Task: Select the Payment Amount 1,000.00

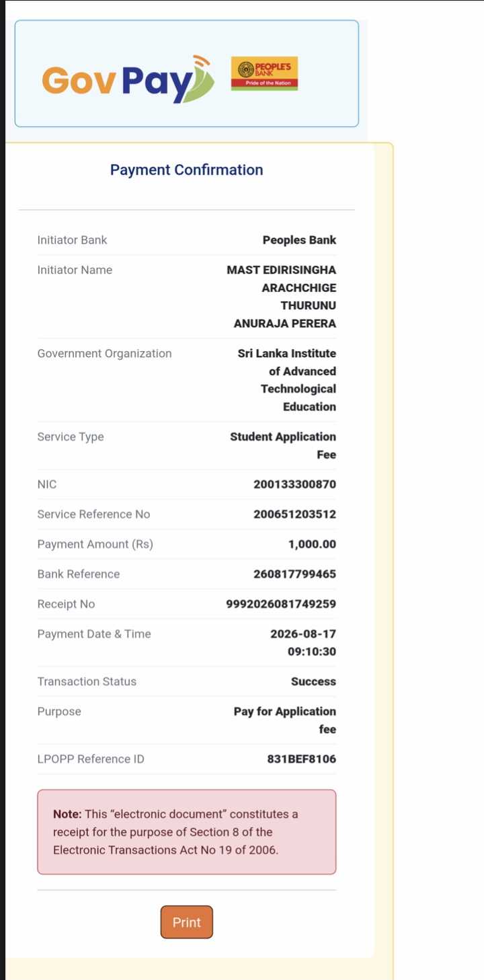Action: (312, 545)
